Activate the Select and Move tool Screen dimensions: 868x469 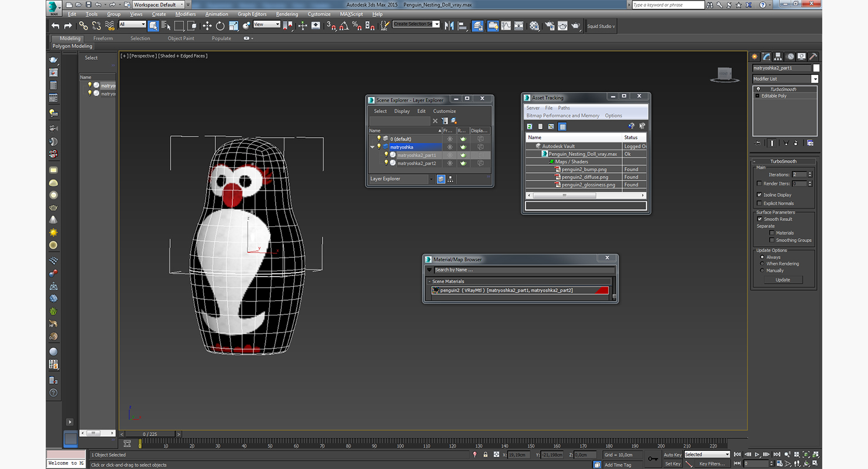[x=206, y=26]
